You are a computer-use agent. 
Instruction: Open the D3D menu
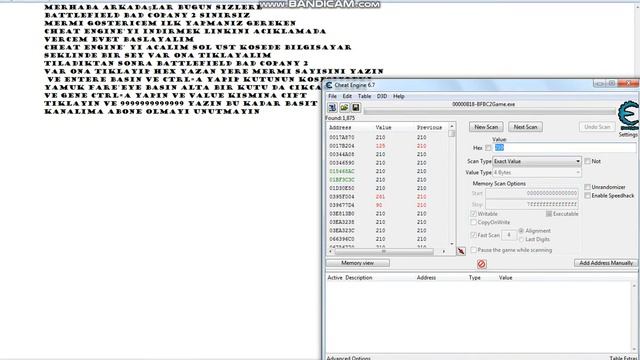pyautogui.click(x=382, y=96)
